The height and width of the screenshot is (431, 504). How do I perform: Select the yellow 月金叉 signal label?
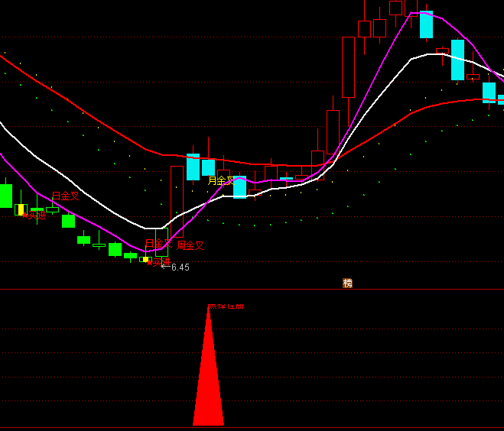click(x=221, y=180)
